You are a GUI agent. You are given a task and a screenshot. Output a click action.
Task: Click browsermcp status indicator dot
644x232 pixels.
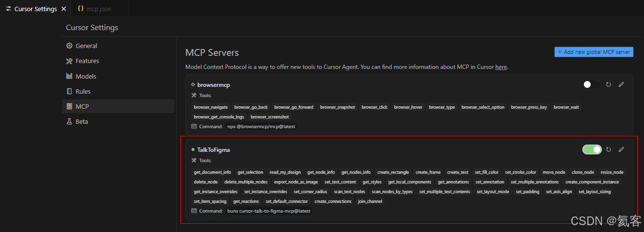[193, 85]
